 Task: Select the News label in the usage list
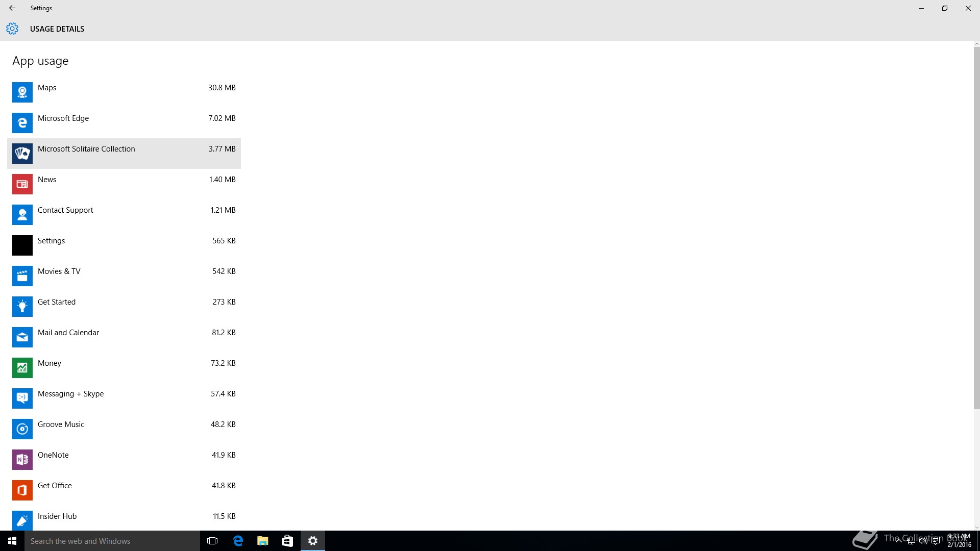pyautogui.click(x=47, y=180)
